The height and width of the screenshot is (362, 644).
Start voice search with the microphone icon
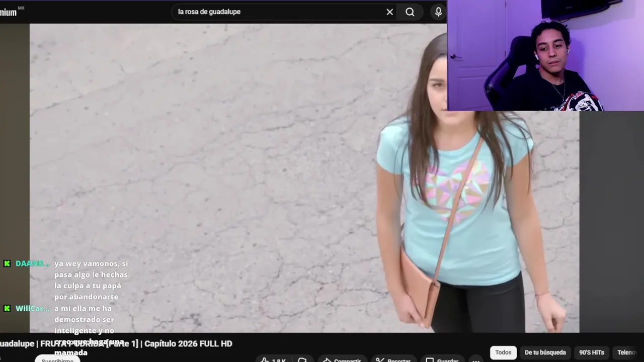point(438,12)
